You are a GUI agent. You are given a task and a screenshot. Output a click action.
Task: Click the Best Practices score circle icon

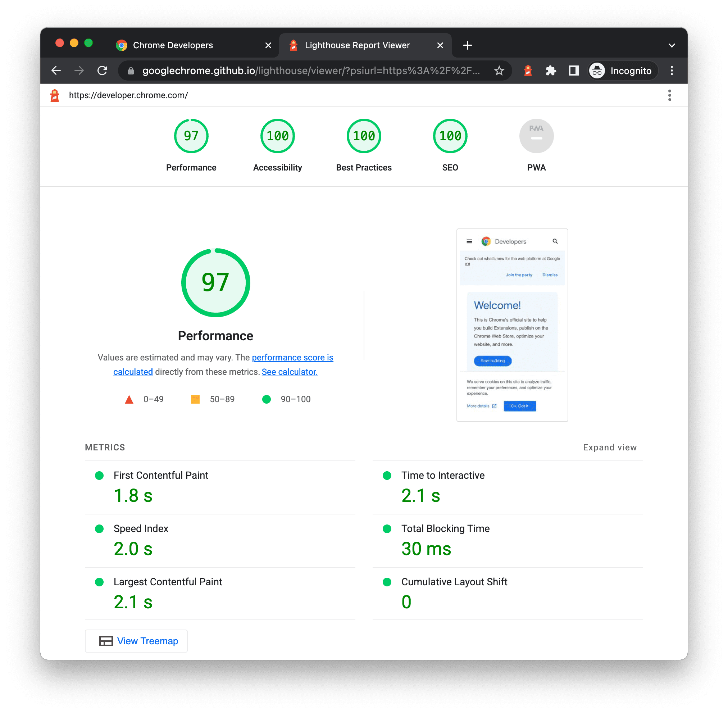[364, 137]
